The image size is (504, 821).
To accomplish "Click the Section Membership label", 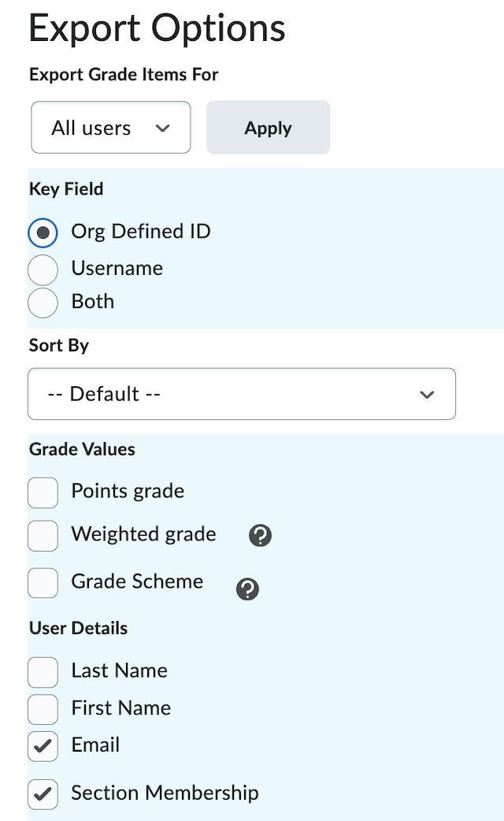I will click(x=165, y=793).
